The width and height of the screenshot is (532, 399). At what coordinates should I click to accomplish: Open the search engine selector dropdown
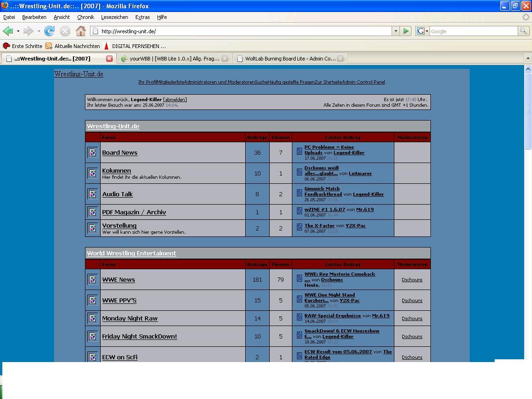(x=427, y=31)
